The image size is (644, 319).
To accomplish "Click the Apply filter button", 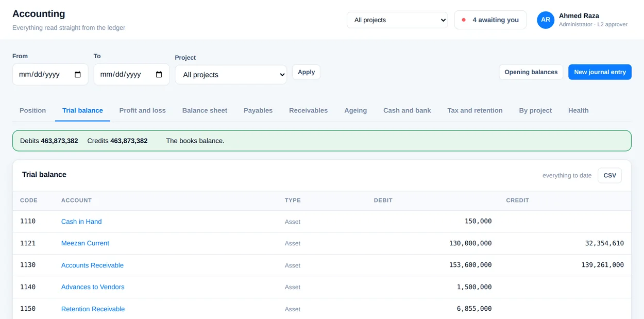I will point(306,72).
